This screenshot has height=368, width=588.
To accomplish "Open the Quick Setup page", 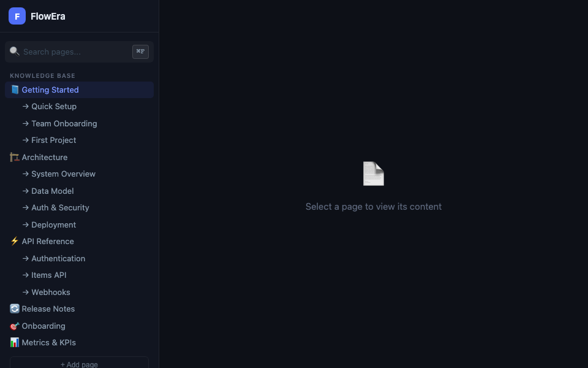I will click(54, 106).
